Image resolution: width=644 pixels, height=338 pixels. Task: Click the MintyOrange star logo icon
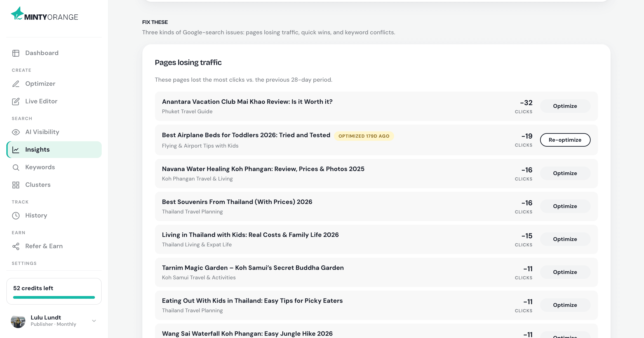(x=17, y=14)
